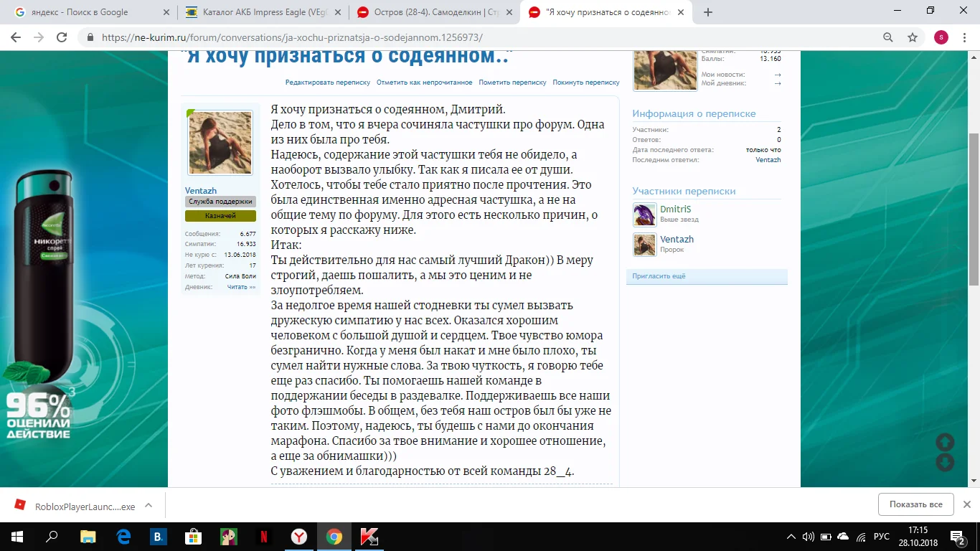Click DmitriS dragon avatar in participants

[x=644, y=215]
